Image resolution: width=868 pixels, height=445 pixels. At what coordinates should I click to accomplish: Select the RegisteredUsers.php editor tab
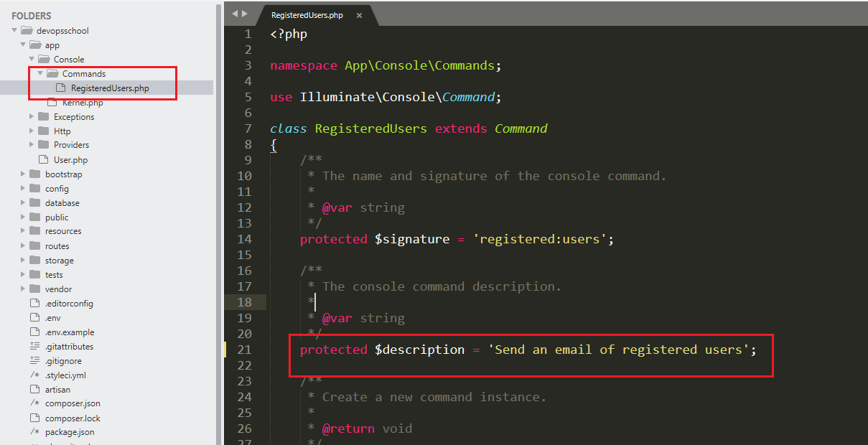[x=307, y=15]
